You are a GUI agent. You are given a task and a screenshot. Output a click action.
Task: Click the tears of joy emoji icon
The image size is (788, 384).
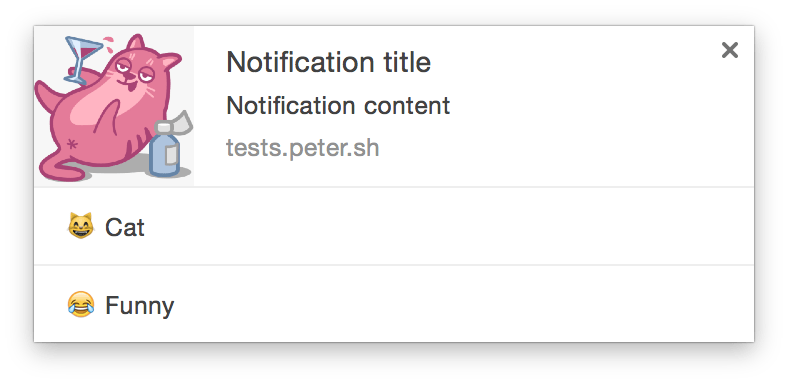[81, 304]
